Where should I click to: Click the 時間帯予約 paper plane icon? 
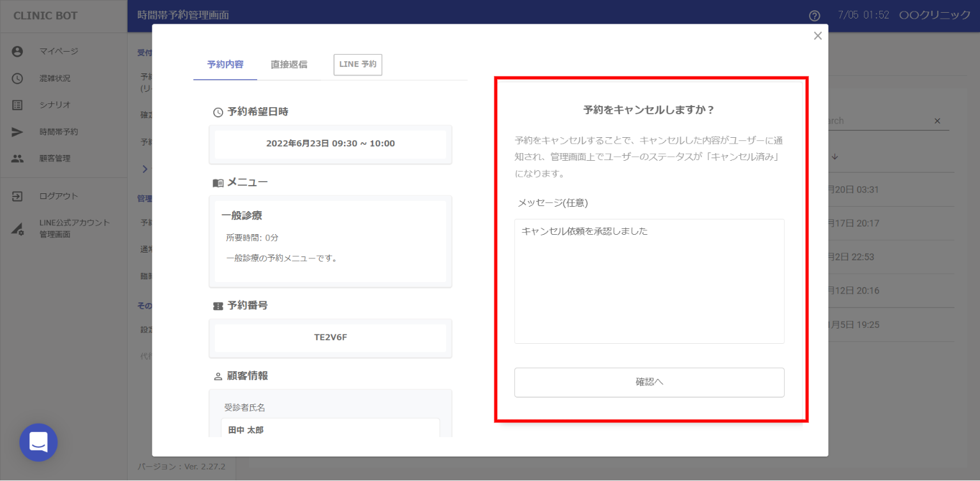(17, 132)
